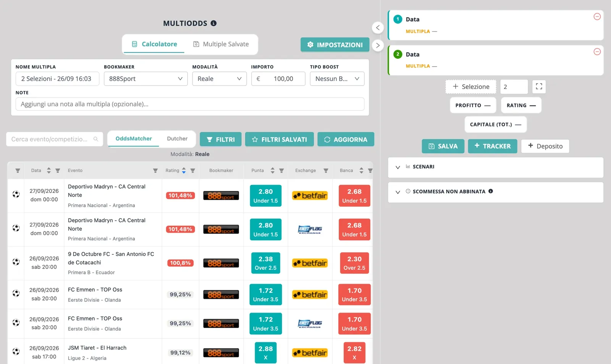Click the Punta column sort arrows
This screenshot has width=611, height=364.
point(272,170)
